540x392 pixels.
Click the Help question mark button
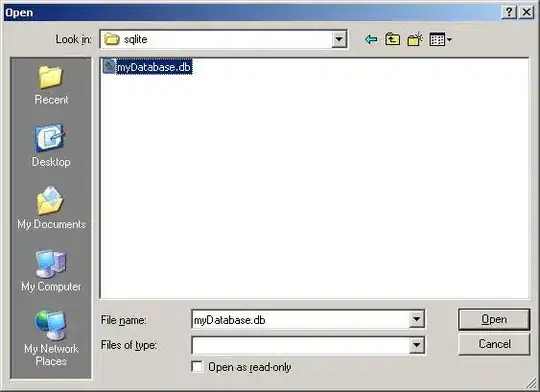tap(509, 12)
